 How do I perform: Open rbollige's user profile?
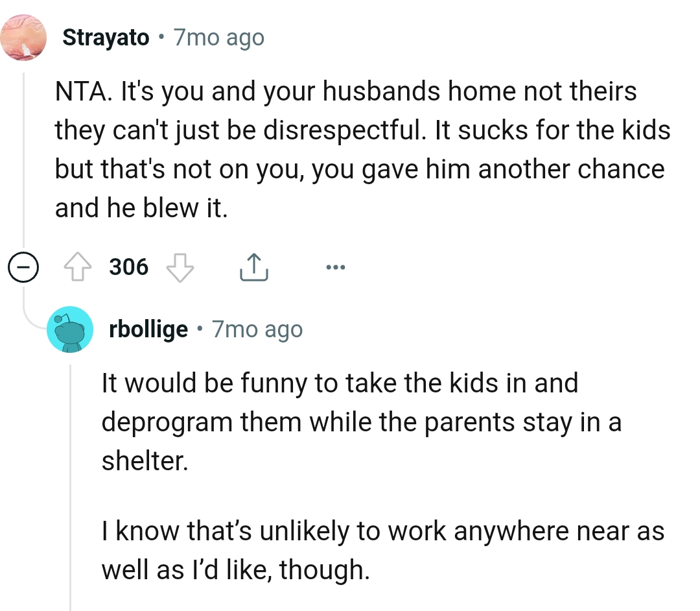click(x=149, y=329)
